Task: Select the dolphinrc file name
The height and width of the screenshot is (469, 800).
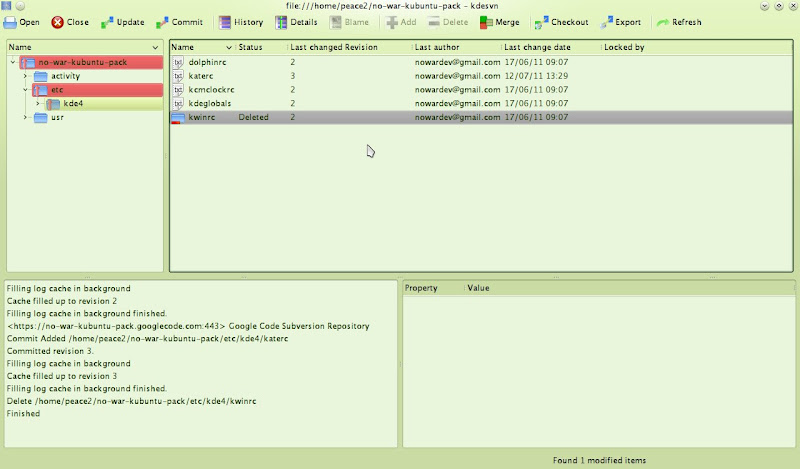Action: [207, 62]
